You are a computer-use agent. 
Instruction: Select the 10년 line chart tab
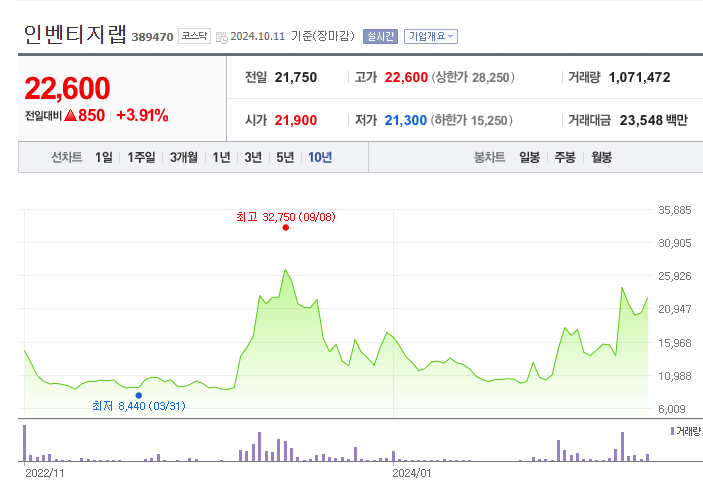tap(320, 157)
